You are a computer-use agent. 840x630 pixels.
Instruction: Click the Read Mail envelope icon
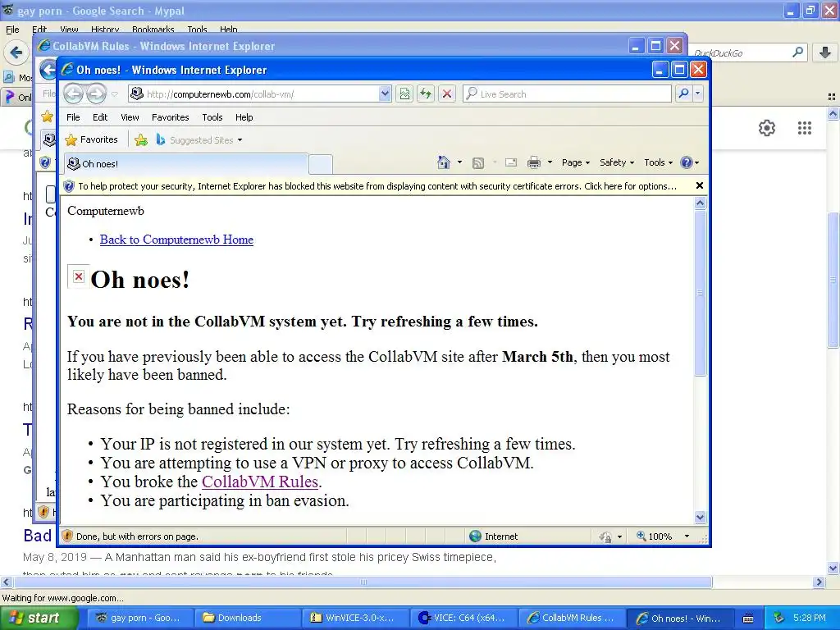click(x=511, y=162)
